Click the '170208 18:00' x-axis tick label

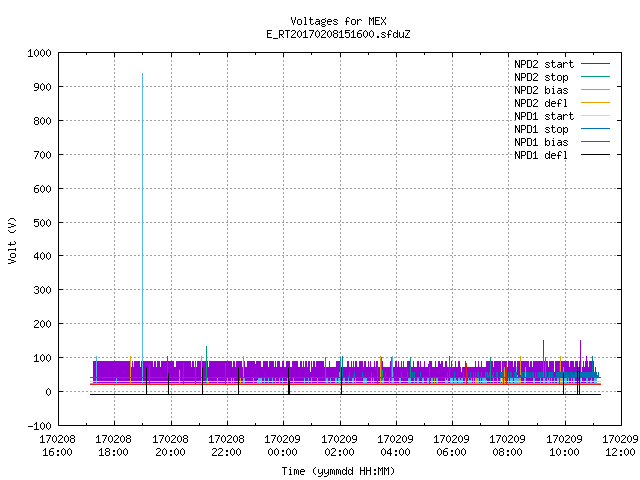pyautogui.click(x=114, y=446)
